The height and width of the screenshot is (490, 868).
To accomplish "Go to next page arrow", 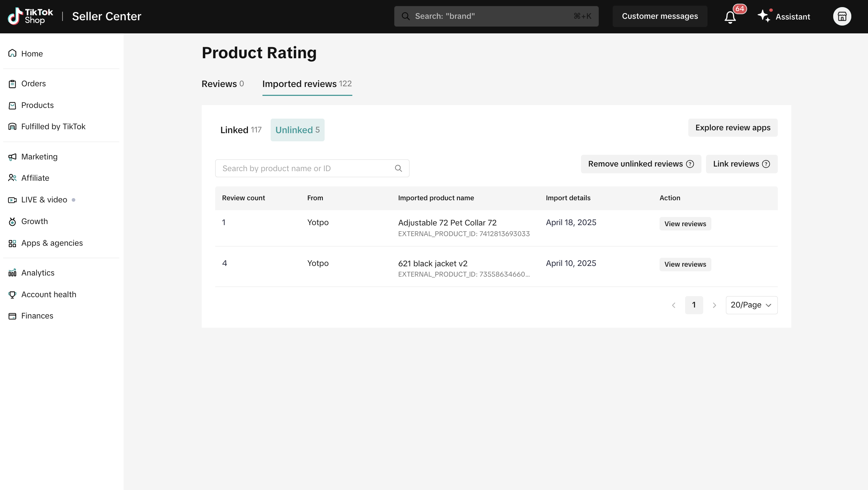I will pyautogui.click(x=714, y=305).
